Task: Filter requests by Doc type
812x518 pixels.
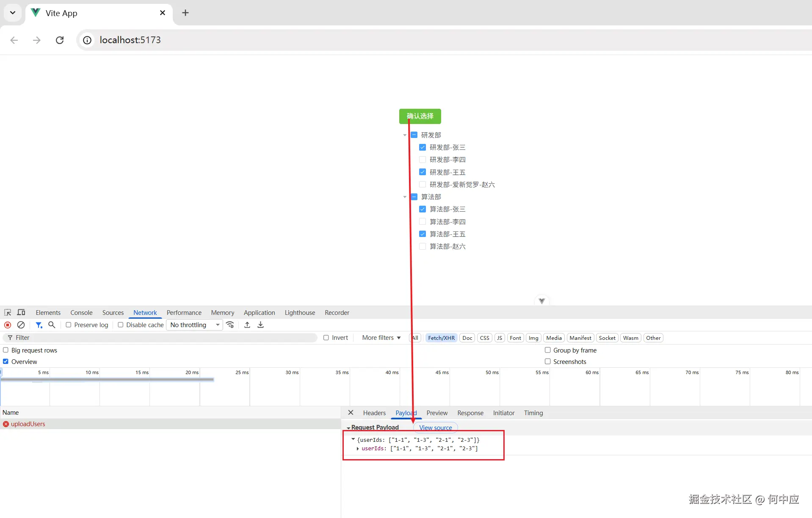Action: [467, 338]
